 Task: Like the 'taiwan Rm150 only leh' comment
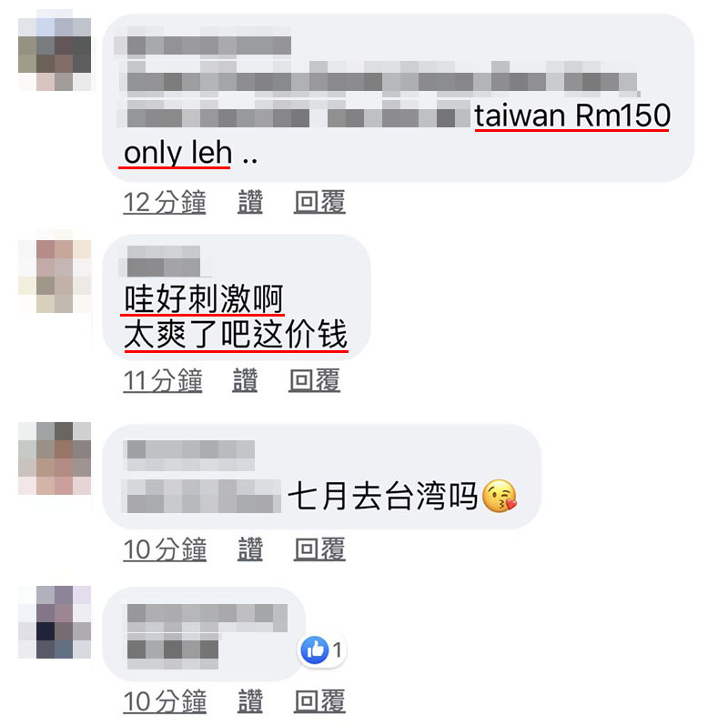(x=250, y=202)
